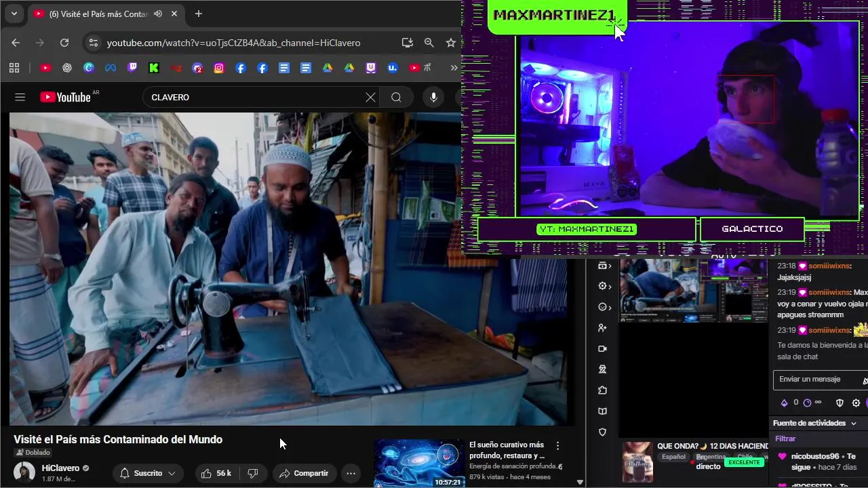Image resolution: width=868 pixels, height=488 pixels.
Task: Open Twitch dashboard book sidebar icon
Action: 602,411
